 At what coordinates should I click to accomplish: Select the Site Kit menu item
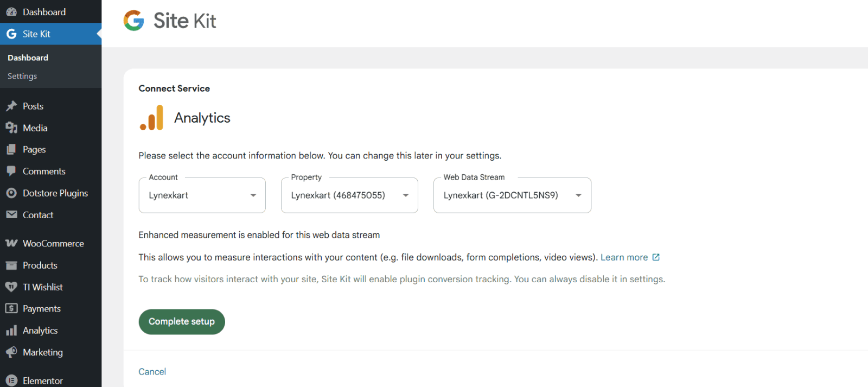pyautogui.click(x=50, y=34)
